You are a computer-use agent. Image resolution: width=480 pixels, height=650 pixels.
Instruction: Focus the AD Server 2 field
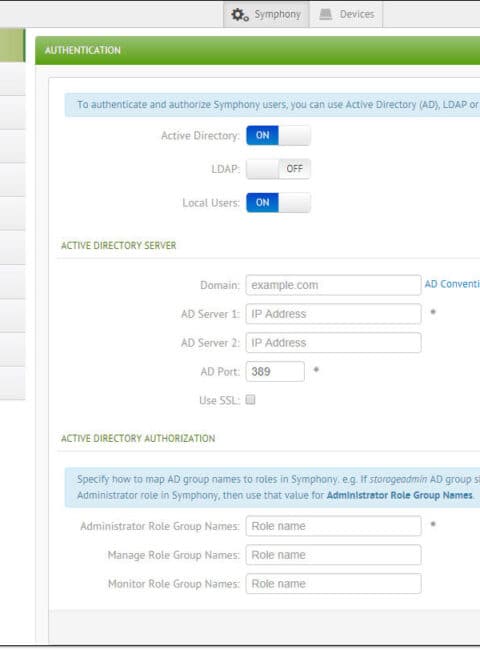pyautogui.click(x=333, y=343)
